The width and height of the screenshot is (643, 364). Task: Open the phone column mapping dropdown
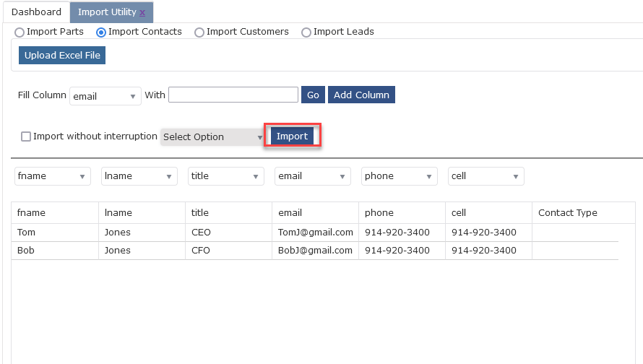(x=400, y=176)
